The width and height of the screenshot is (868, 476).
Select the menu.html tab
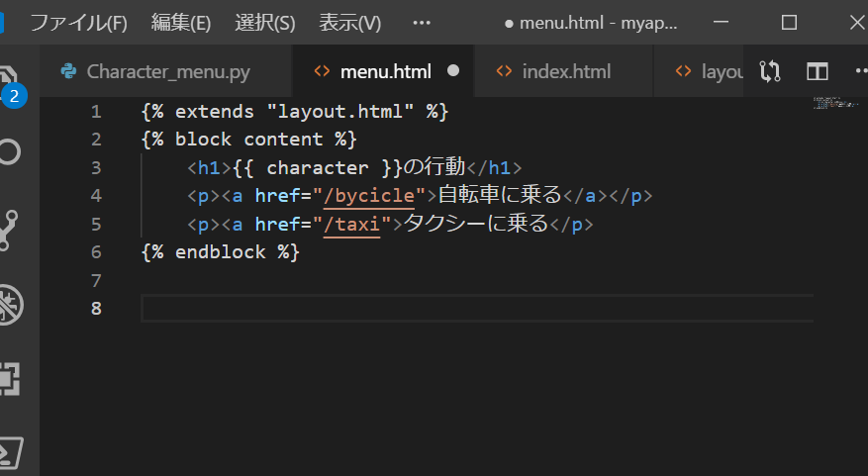tap(383, 71)
